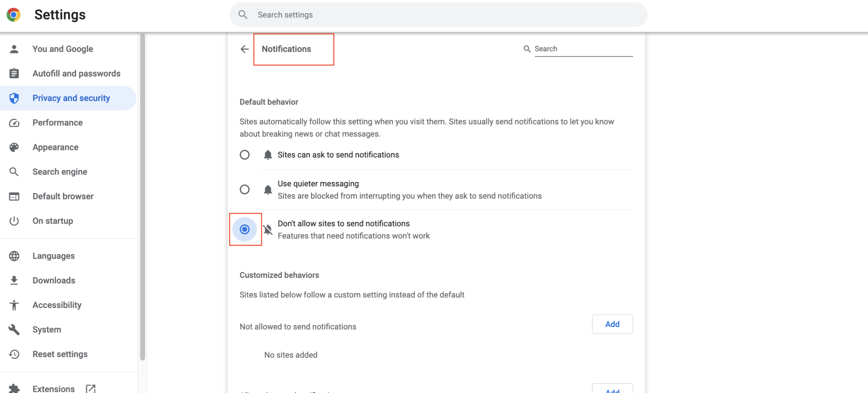Add a site to Not allowed list
This screenshot has height=393, width=868.
tap(612, 324)
